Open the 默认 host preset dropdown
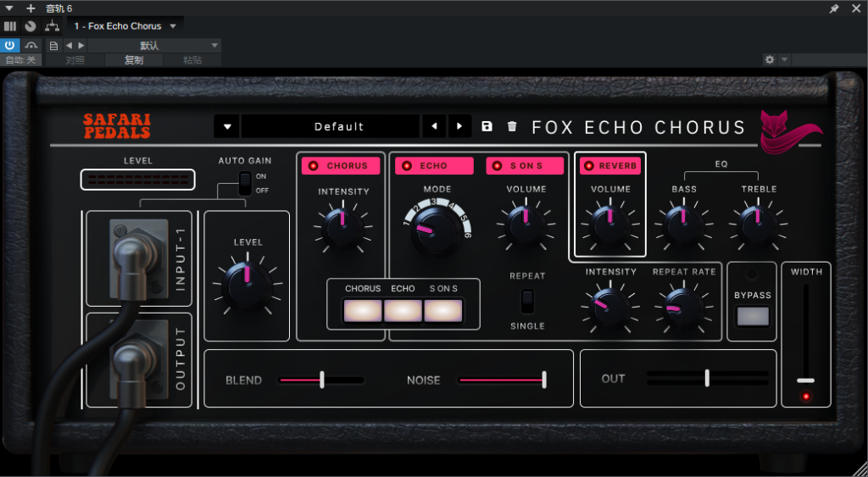Image resolution: width=868 pixels, height=477 pixels. point(154,46)
